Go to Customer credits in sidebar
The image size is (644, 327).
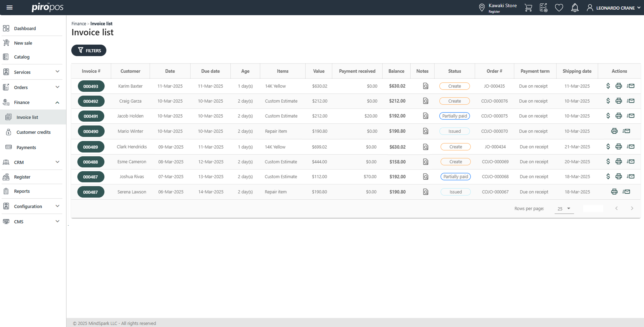(33, 132)
